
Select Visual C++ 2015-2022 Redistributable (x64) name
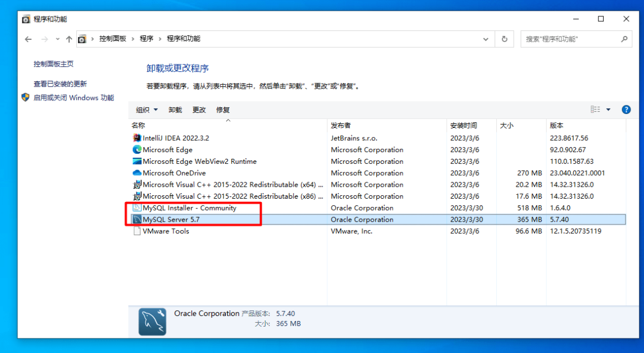[x=233, y=184]
